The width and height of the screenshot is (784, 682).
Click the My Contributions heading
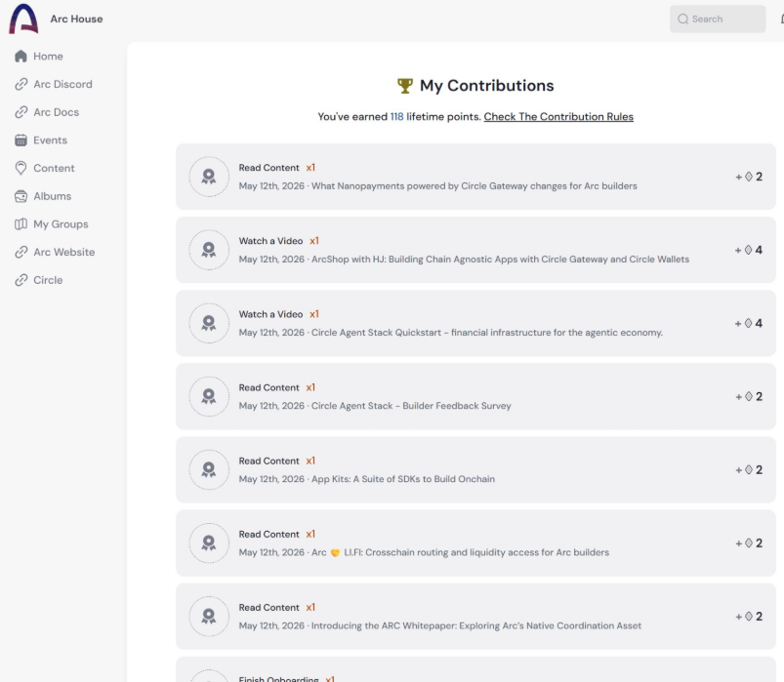tap(486, 86)
